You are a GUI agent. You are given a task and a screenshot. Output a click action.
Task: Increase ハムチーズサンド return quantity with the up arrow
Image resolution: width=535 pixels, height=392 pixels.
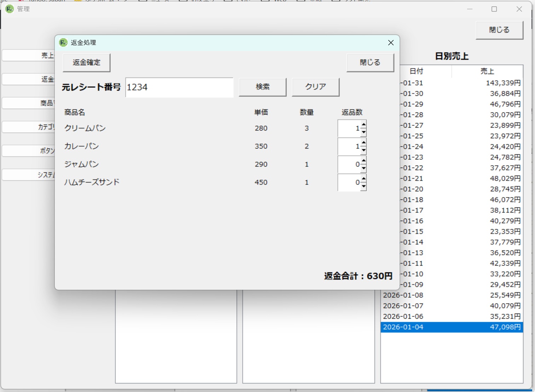point(364,179)
